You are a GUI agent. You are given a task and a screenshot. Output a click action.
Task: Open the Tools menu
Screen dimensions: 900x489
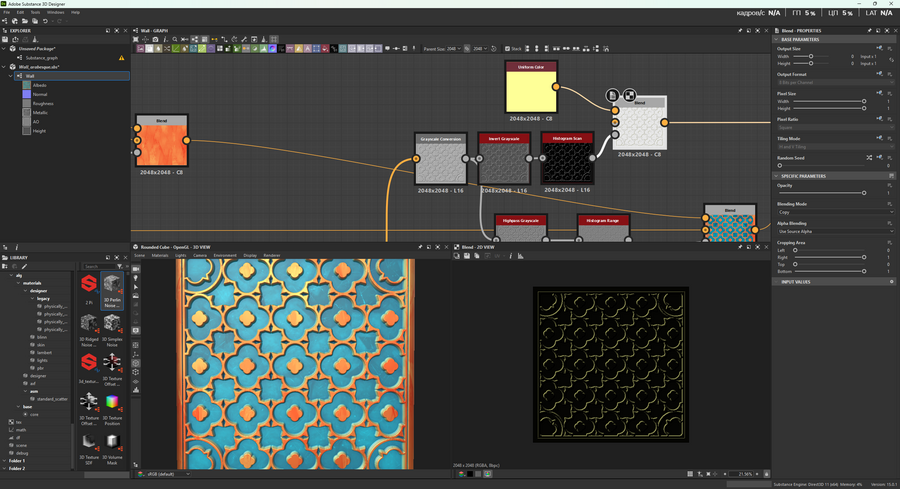click(35, 12)
